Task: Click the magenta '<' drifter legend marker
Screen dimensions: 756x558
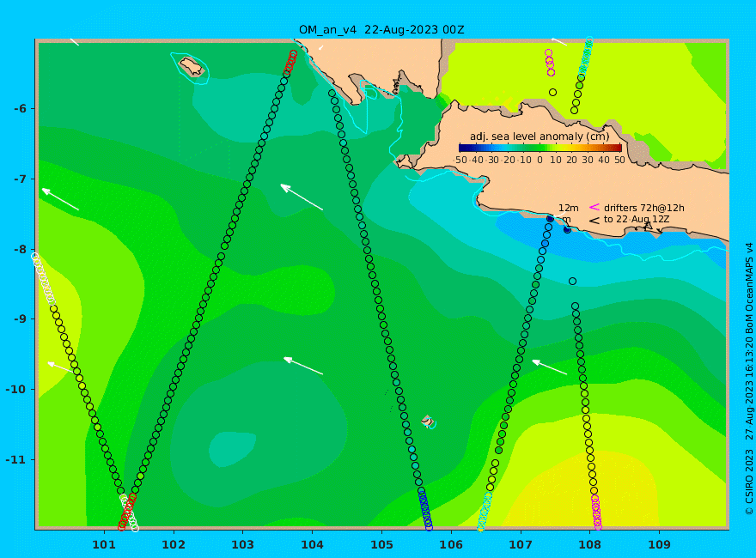Action: click(594, 207)
